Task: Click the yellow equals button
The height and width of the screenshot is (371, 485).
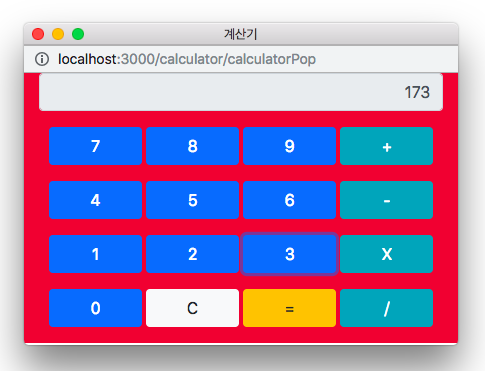Action: (x=289, y=308)
